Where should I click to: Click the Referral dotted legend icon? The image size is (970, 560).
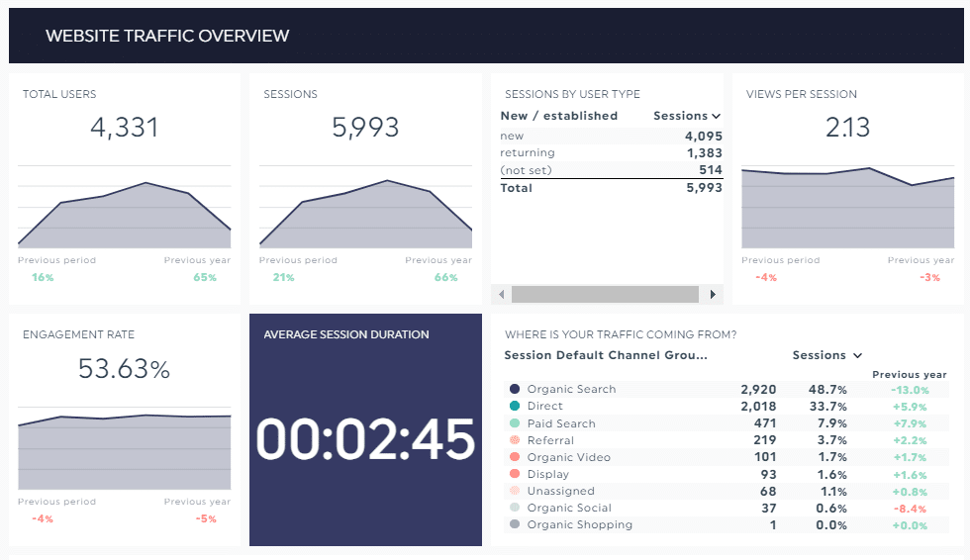point(514,440)
